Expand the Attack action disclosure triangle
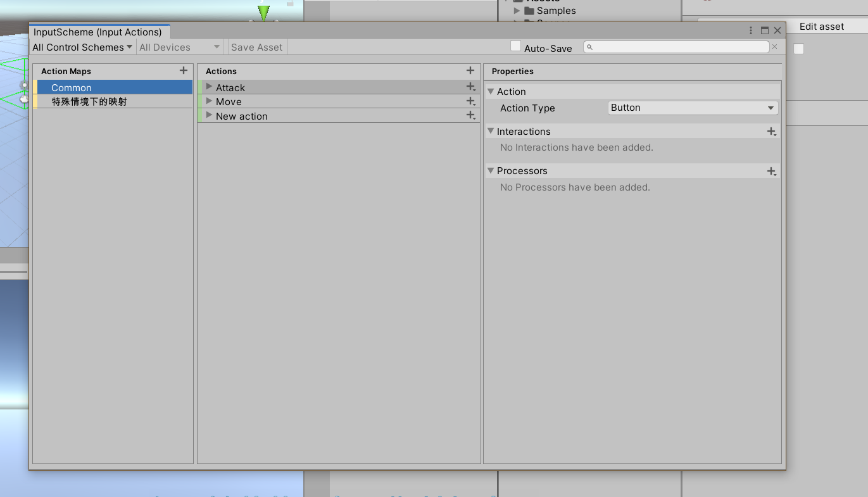This screenshot has height=497, width=868. click(209, 87)
